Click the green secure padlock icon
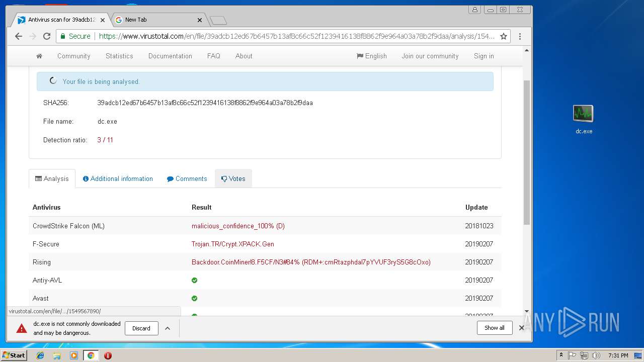 (x=63, y=36)
